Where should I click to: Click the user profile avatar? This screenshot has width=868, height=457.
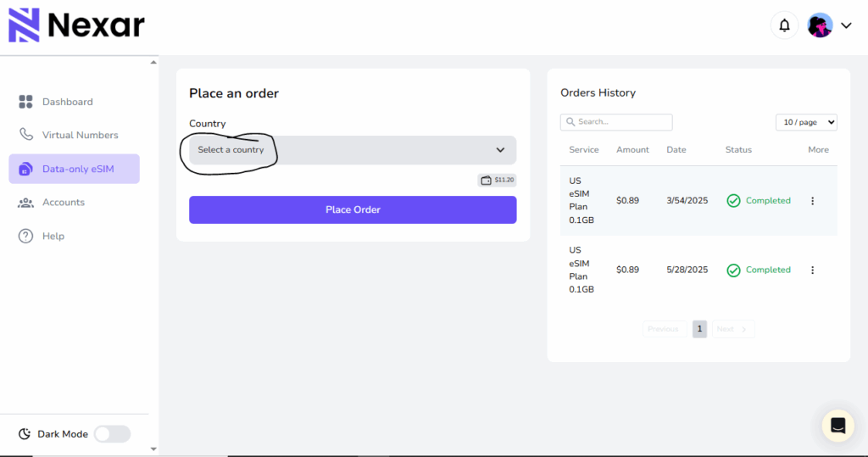click(820, 25)
